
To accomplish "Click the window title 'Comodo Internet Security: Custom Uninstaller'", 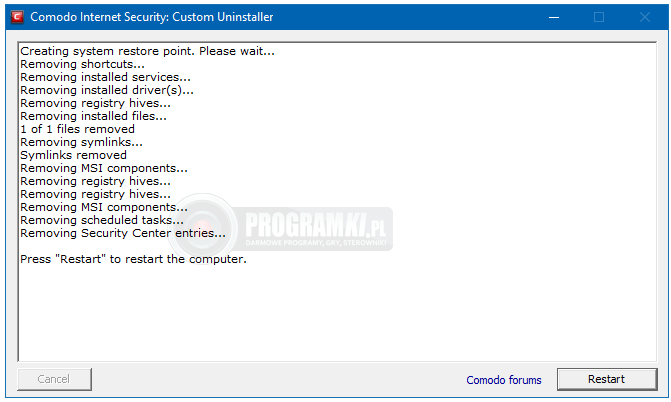I will point(151,17).
